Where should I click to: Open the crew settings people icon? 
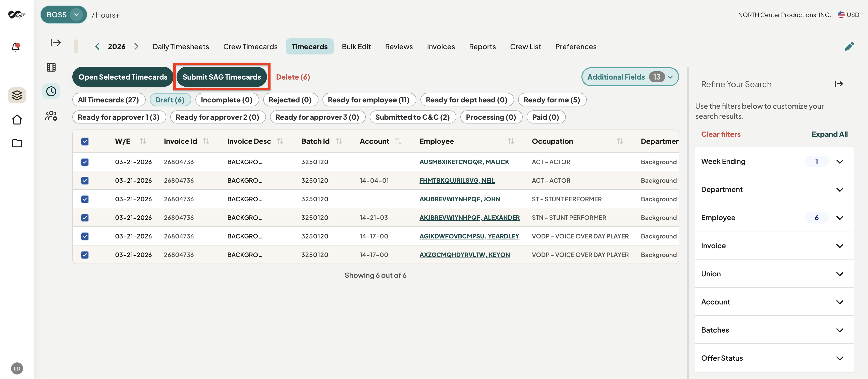click(x=51, y=115)
